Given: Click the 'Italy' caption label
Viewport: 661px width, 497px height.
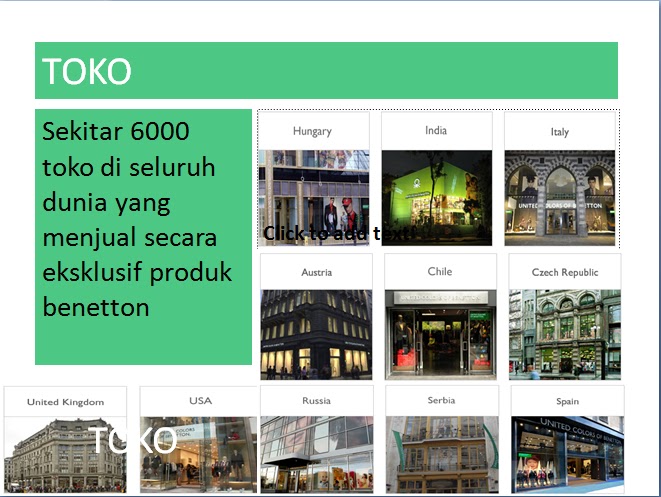Looking at the screenshot, I should pos(560,132).
